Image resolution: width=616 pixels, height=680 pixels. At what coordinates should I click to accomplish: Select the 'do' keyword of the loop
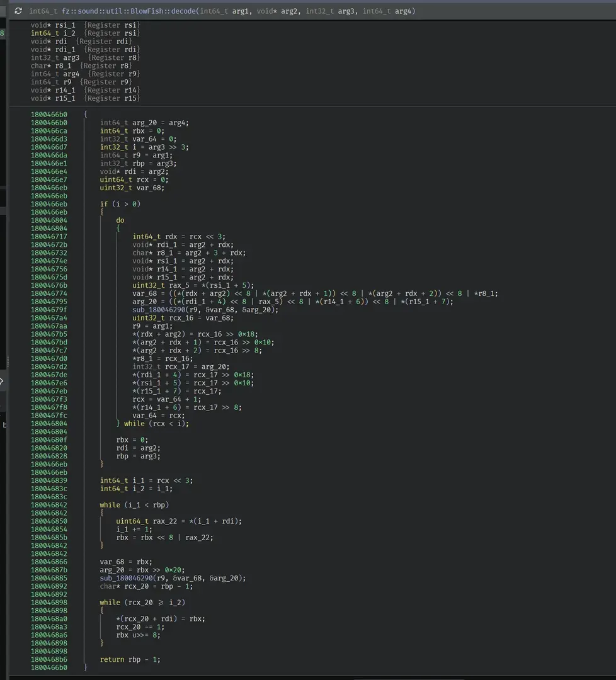pyautogui.click(x=120, y=220)
